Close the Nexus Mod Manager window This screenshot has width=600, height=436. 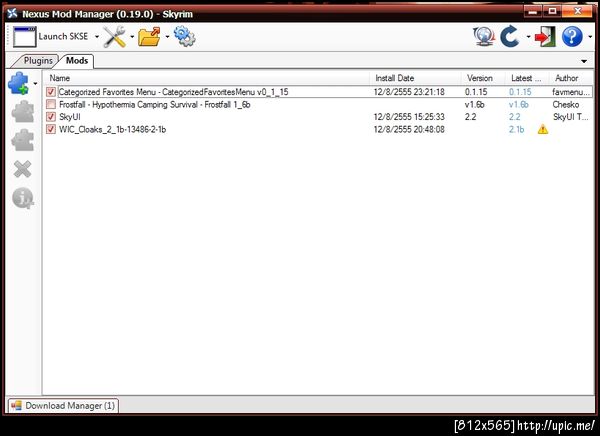578,11
